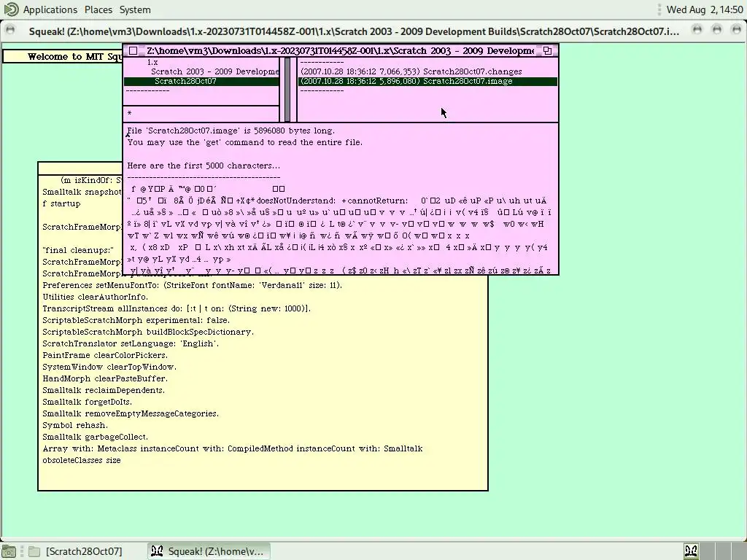Click the "Smalltalk snapshot" line in the workspace
This screenshot has height=560, width=747.
point(82,192)
